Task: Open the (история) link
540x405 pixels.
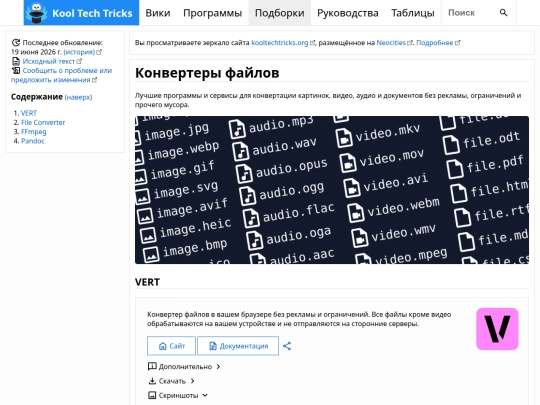Action: 79,52
